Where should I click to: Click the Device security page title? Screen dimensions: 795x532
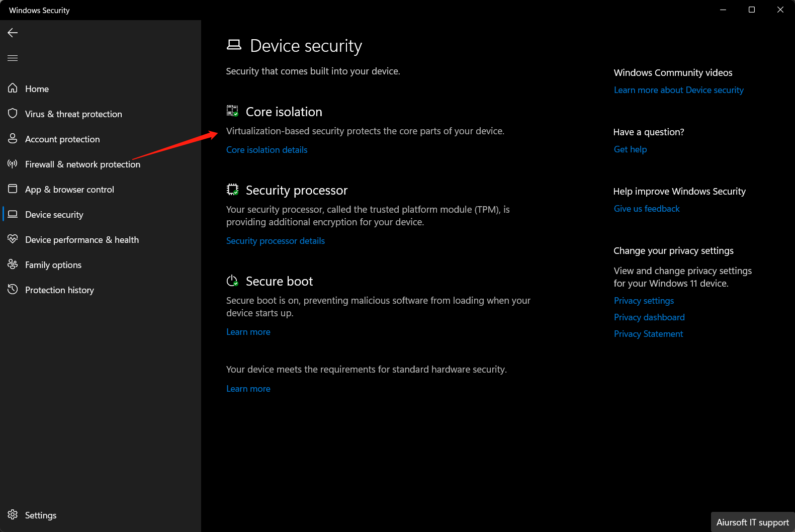click(306, 46)
